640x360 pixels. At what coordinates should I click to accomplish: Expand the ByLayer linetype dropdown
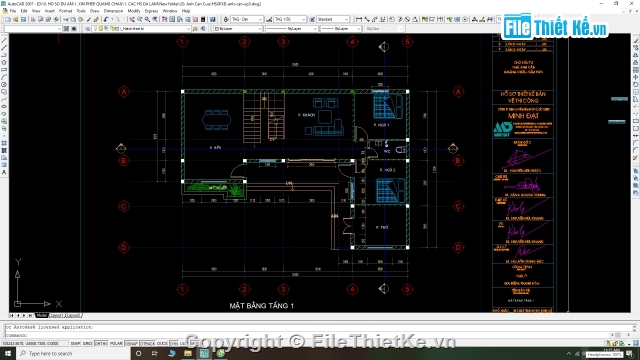[x=291, y=29]
